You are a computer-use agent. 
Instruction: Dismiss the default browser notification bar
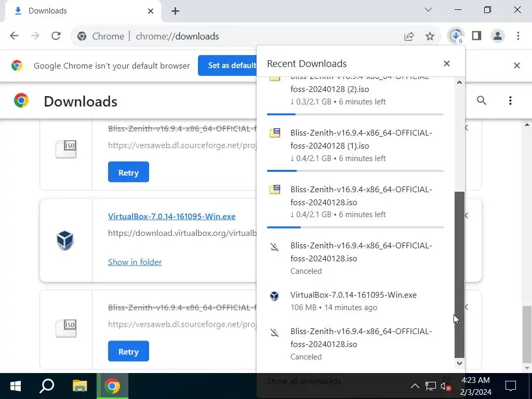517,65
